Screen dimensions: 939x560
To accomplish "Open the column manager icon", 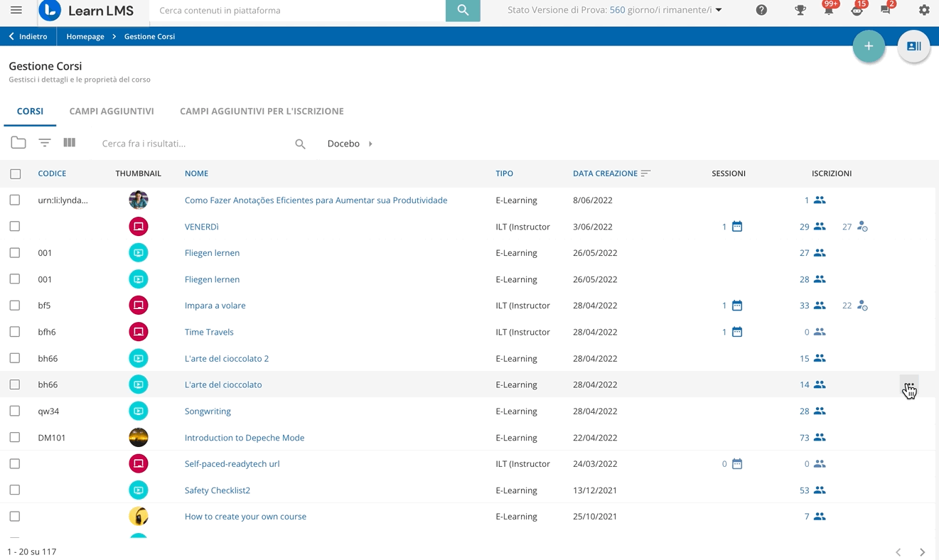I will point(69,142).
